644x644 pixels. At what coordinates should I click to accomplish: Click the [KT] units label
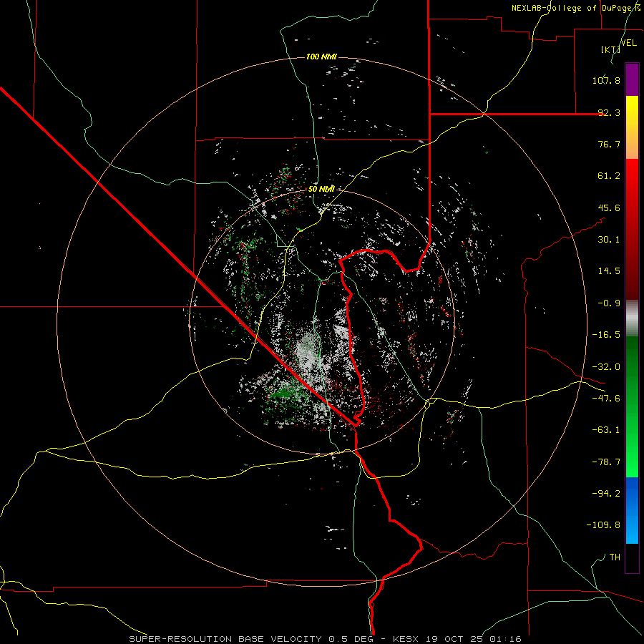click(611, 50)
